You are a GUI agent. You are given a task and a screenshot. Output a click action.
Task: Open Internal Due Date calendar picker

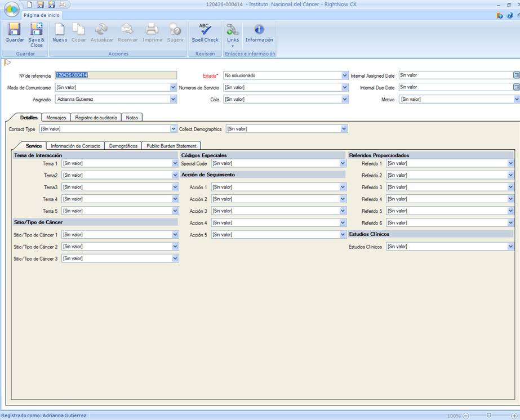coord(516,87)
